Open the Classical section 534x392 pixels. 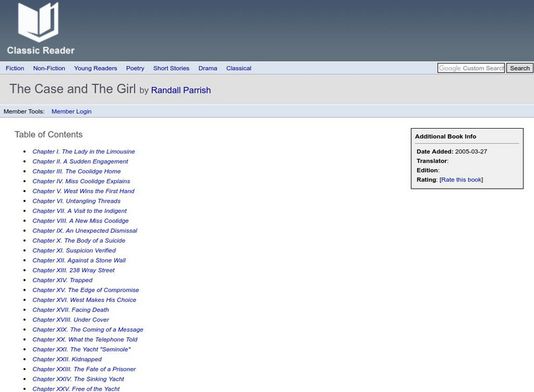click(x=238, y=68)
